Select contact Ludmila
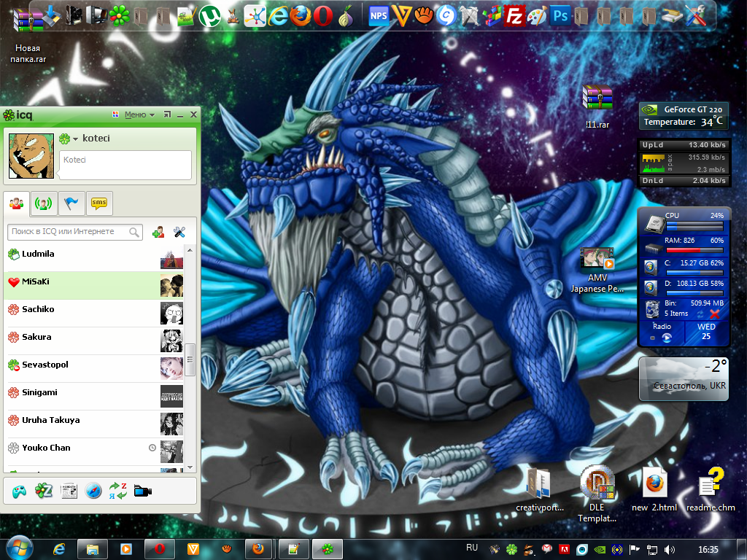This screenshot has height=560, width=747. click(94, 257)
